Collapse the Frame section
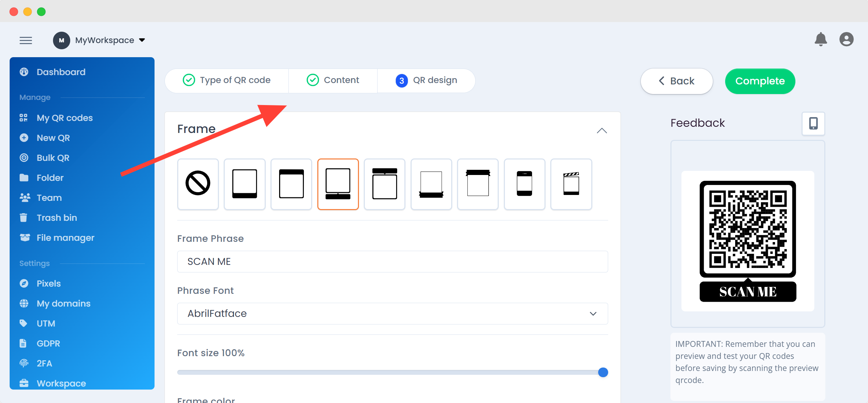Viewport: 868px width, 403px height. click(x=602, y=131)
